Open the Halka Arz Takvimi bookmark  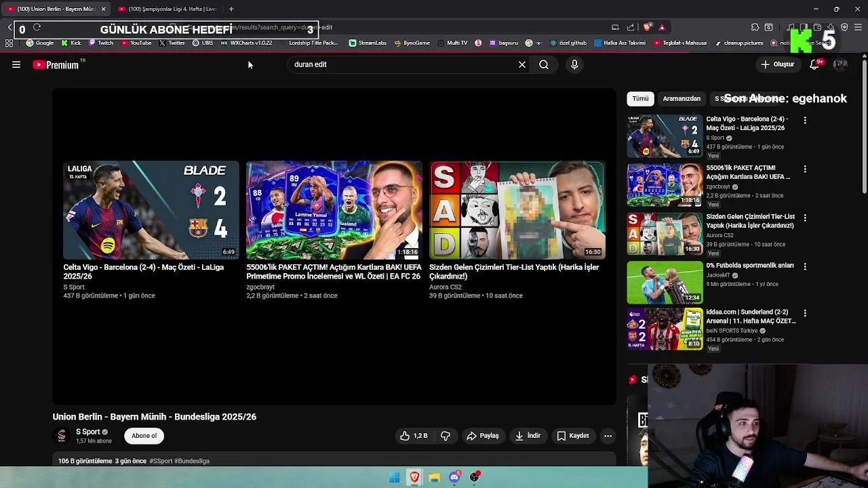pyautogui.click(x=620, y=43)
